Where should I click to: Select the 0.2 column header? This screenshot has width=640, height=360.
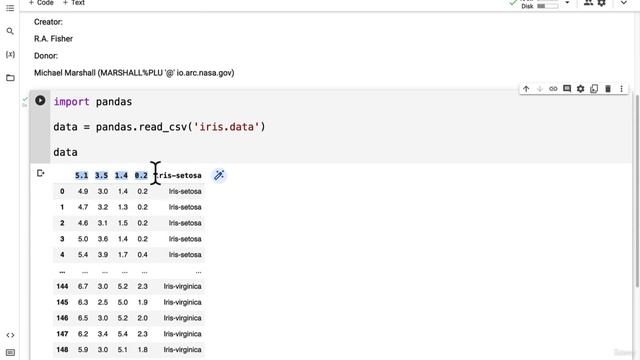coord(141,176)
